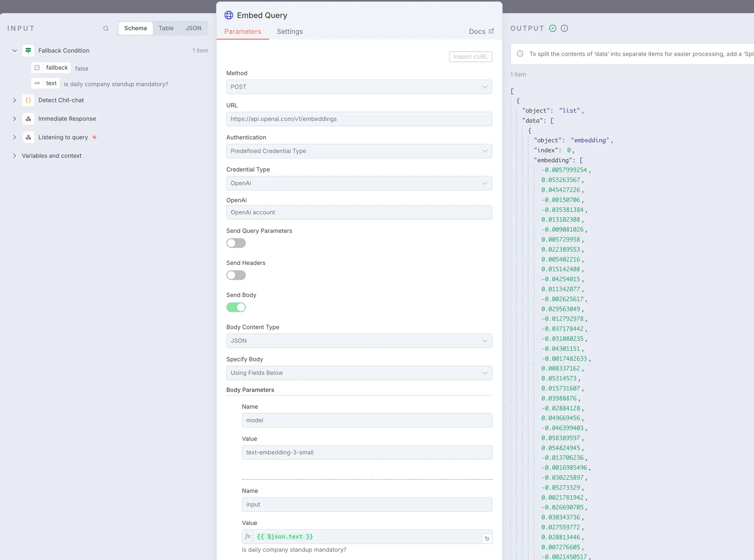Click the globe icon beside Embed Query
The height and width of the screenshot is (560, 754).
(229, 15)
